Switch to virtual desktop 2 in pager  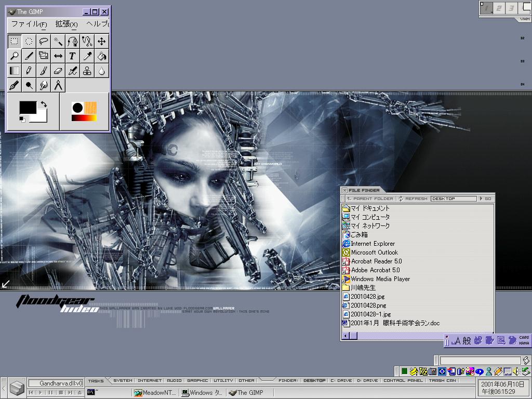click(x=499, y=8)
